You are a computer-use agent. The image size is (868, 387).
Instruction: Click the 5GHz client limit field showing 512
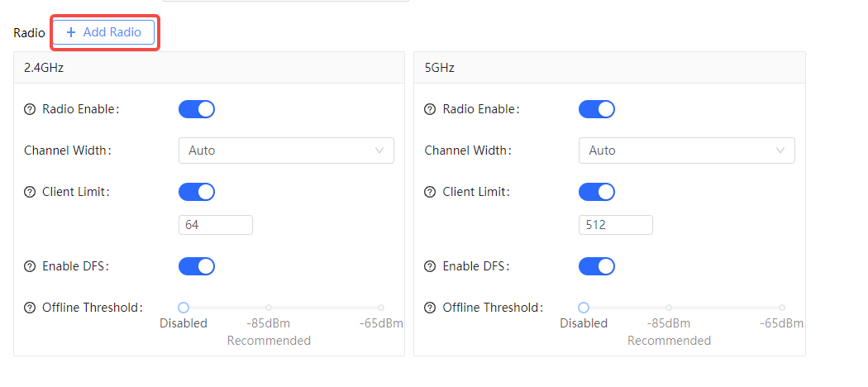615,225
